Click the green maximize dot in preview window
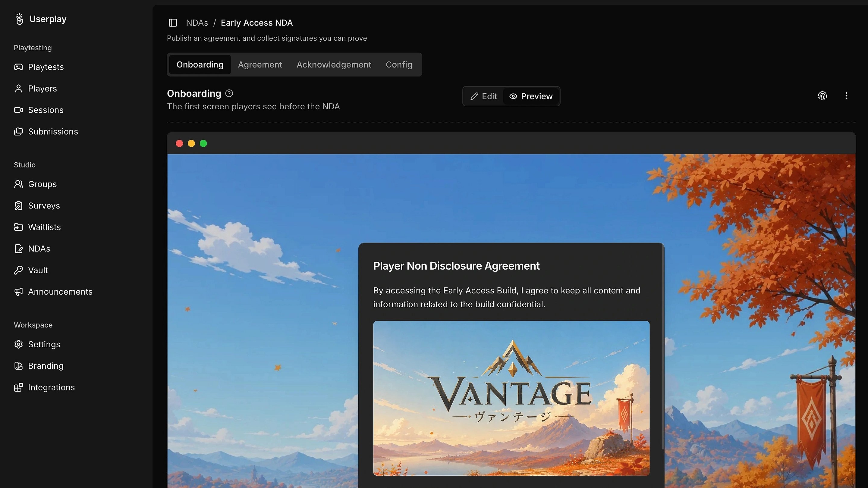 point(203,143)
